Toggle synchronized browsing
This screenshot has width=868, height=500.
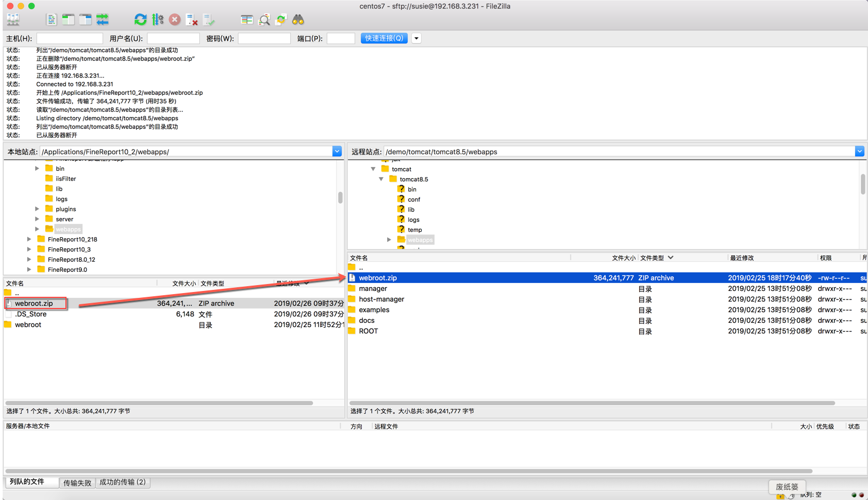coord(281,20)
